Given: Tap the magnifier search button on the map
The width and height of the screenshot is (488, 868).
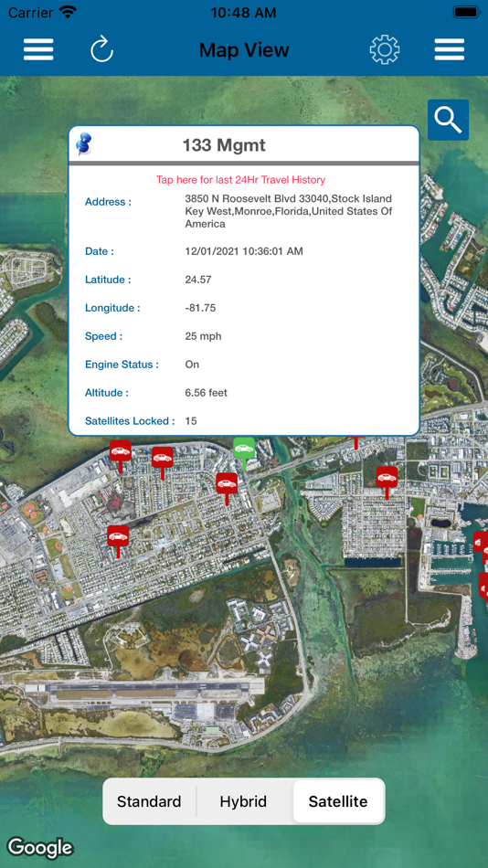Looking at the screenshot, I should 448,120.
